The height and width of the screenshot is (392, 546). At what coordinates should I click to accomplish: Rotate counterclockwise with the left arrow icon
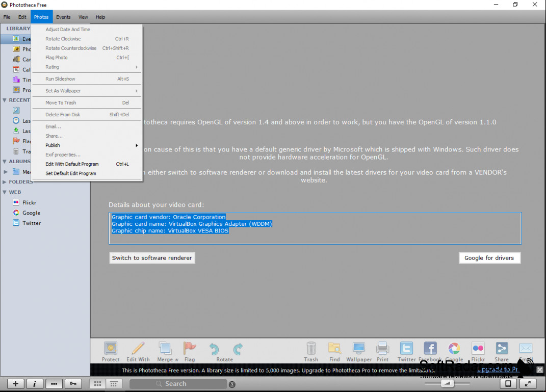point(214,349)
